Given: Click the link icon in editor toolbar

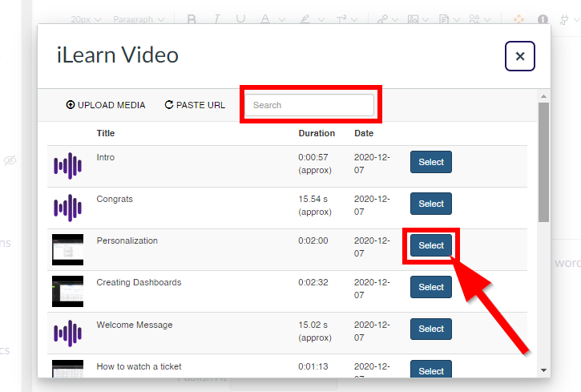Looking at the screenshot, I should point(382,19).
